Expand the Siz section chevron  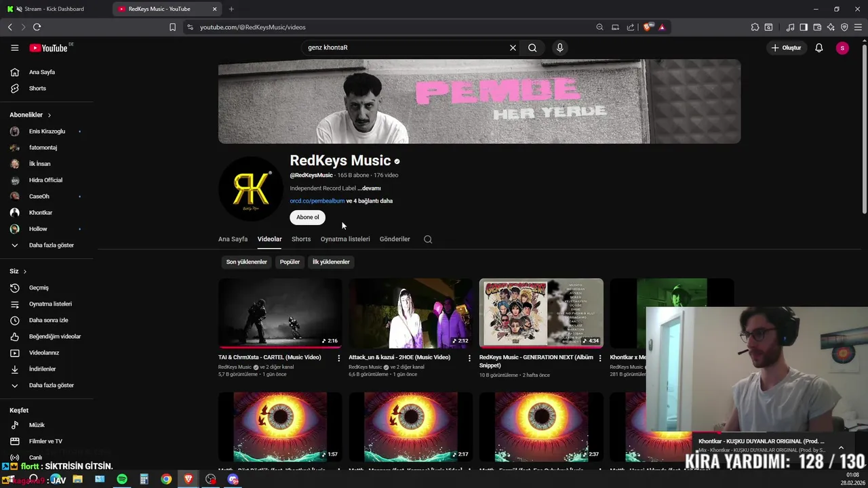[x=25, y=272]
